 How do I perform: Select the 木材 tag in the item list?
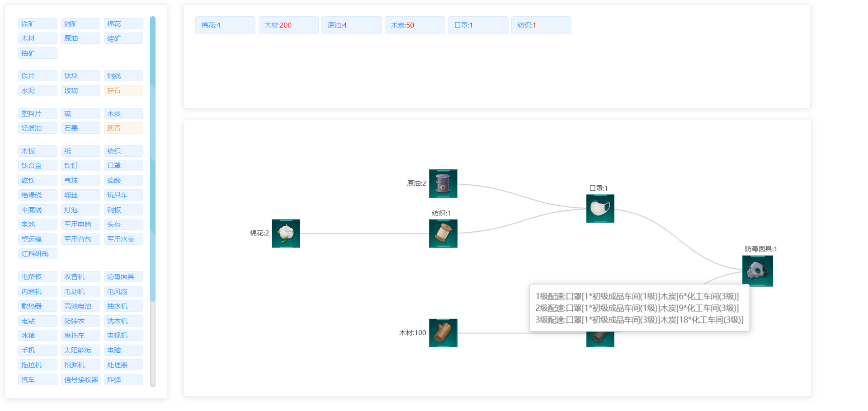[x=38, y=38]
